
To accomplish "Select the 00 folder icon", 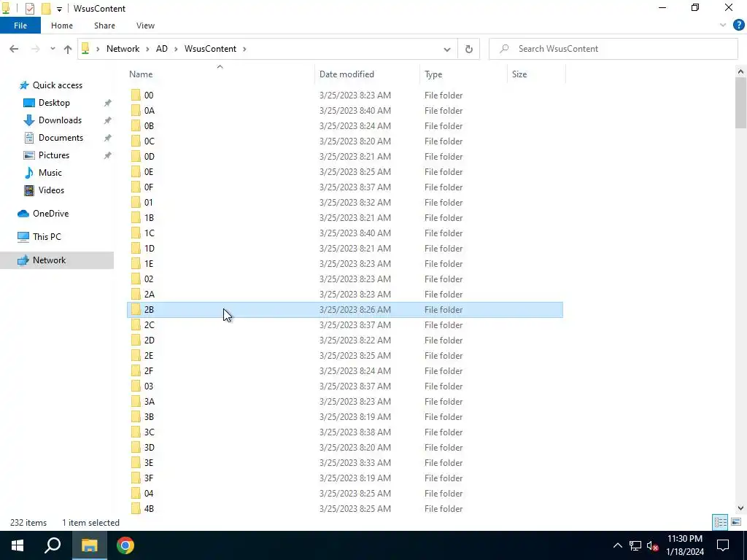I will [x=136, y=96].
